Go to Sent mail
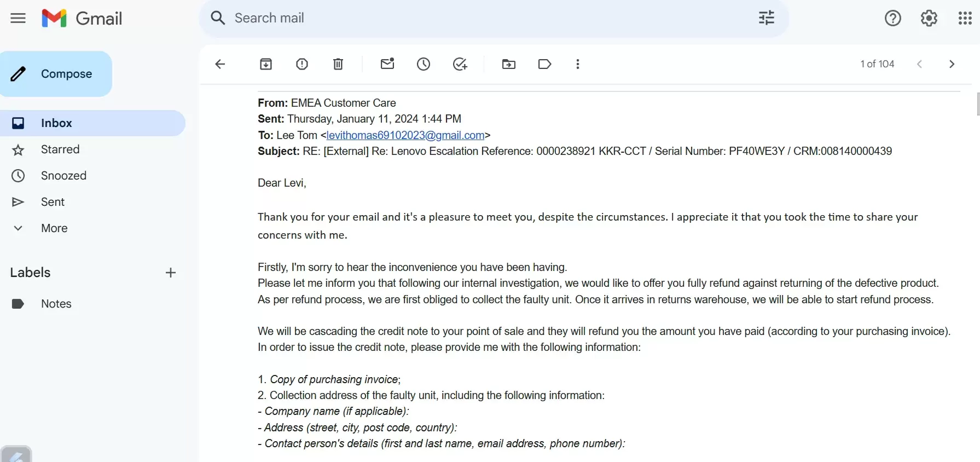This screenshot has width=980, height=462. [53, 202]
